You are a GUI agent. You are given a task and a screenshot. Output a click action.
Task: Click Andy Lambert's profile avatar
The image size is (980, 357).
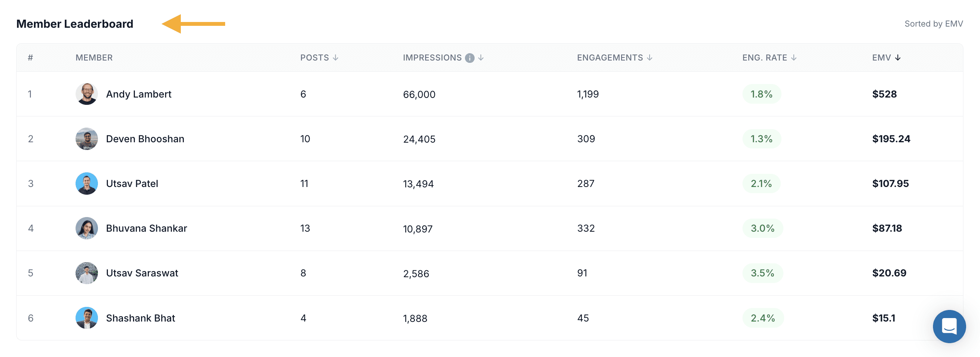[x=87, y=94]
